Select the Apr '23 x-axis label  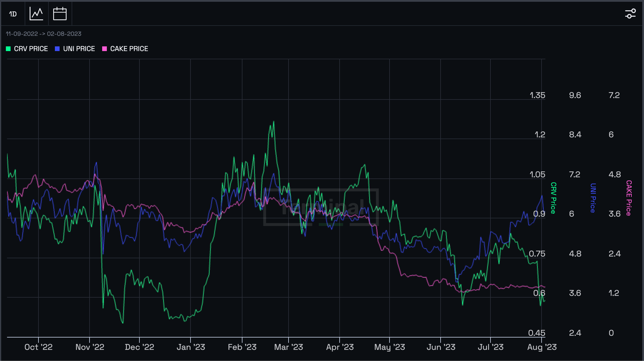click(x=340, y=347)
